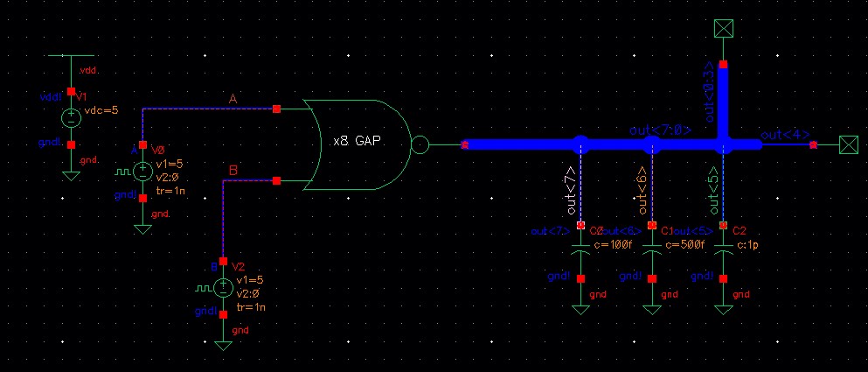Click the top terminal pin of capacitor C2
Screen dimensions: 868x372
pyautogui.click(x=723, y=225)
